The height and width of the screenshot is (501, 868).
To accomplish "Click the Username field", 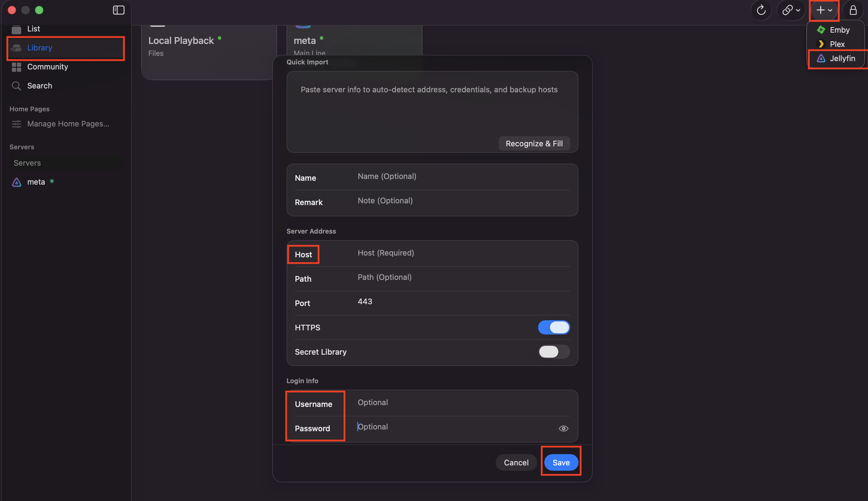I will pyautogui.click(x=463, y=402).
